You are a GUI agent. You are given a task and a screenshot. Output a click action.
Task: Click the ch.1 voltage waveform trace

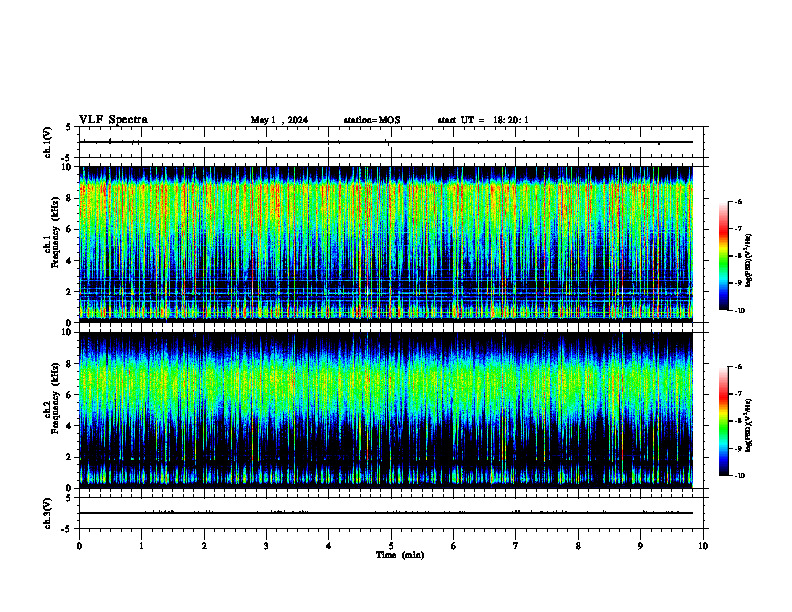tap(386, 142)
